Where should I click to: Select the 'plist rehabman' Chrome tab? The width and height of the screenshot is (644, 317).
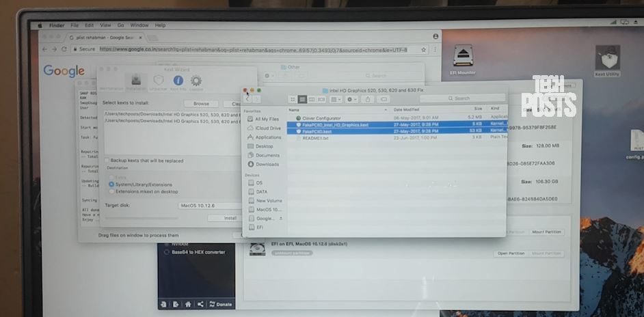(x=106, y=38)
